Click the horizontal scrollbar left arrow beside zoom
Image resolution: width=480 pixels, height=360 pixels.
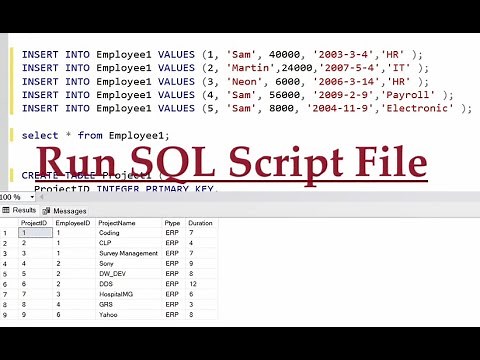pos(42,197)
